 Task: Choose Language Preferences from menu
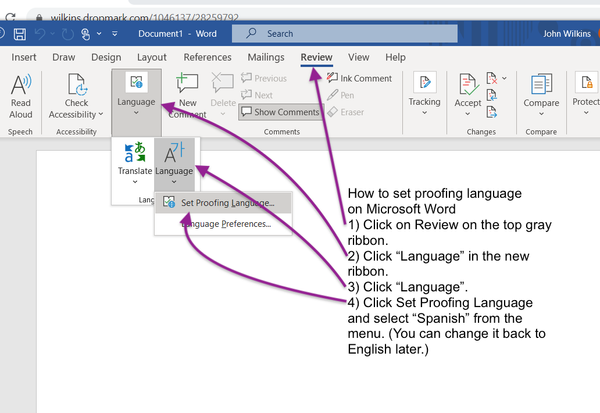click(x=226, y=224)
